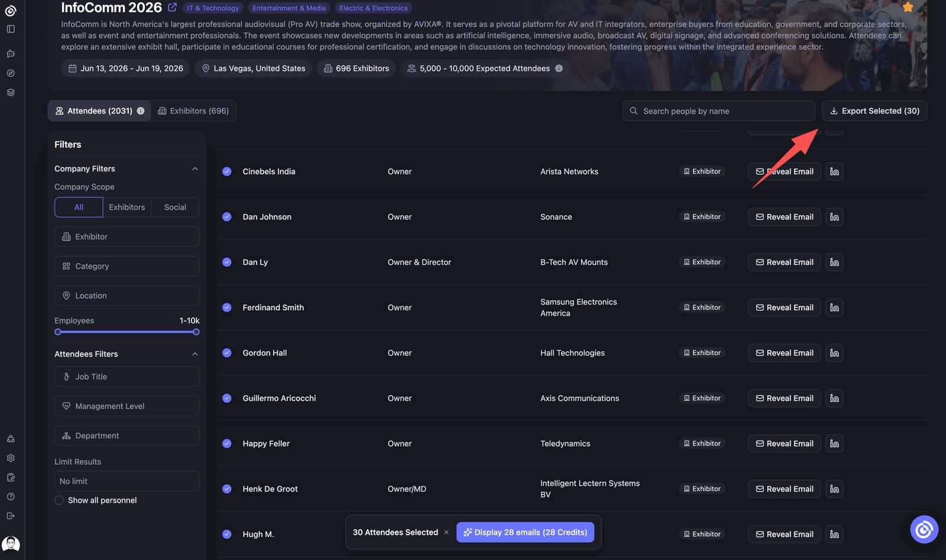The image size is (946, 560).
Task: Deselect the Gordon Hall row checkbox
Action: coord(227,353)
